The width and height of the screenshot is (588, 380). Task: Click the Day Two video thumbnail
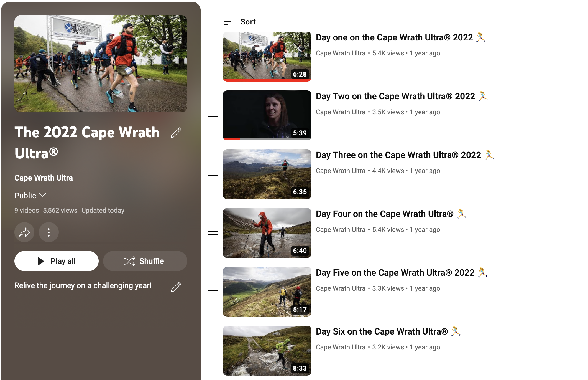point(267,115)
